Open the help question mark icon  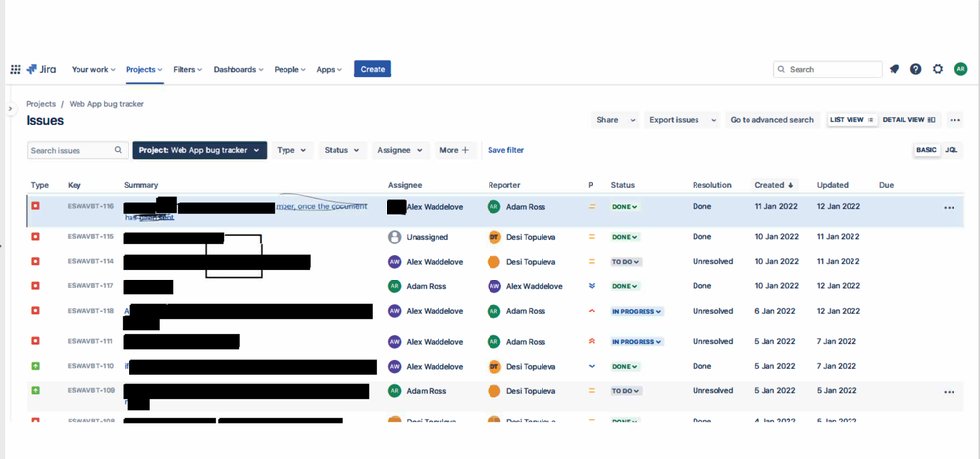tap(915, 69)
